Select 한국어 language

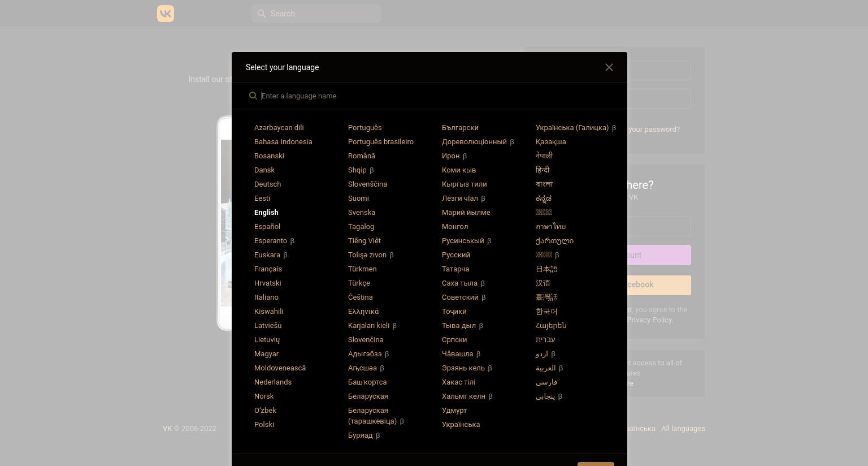(x=546, y=312)
